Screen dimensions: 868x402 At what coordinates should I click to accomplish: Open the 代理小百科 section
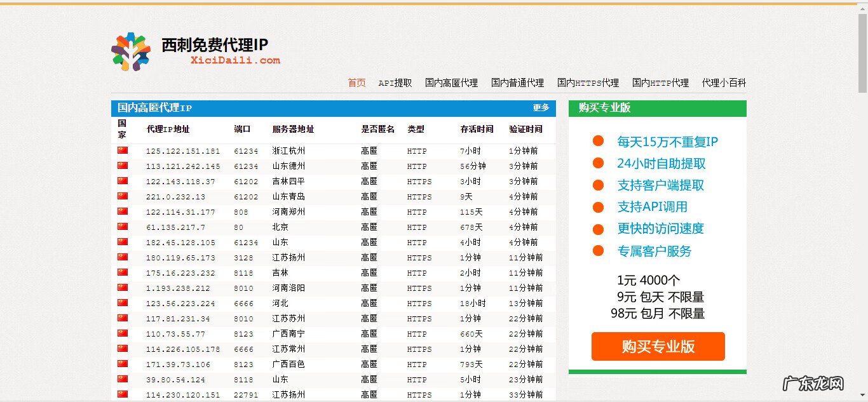pos(723,83)
